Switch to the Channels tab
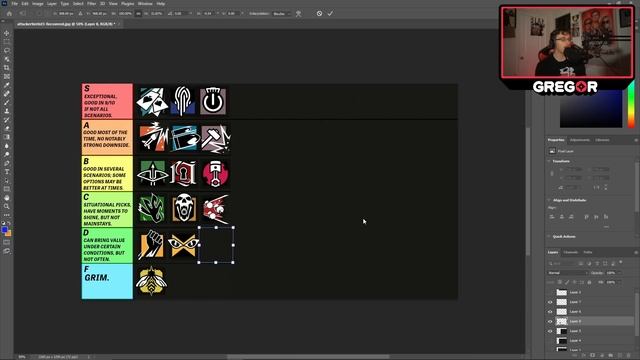This screenshot has width=640, height=360. click(x=570, y=252)
